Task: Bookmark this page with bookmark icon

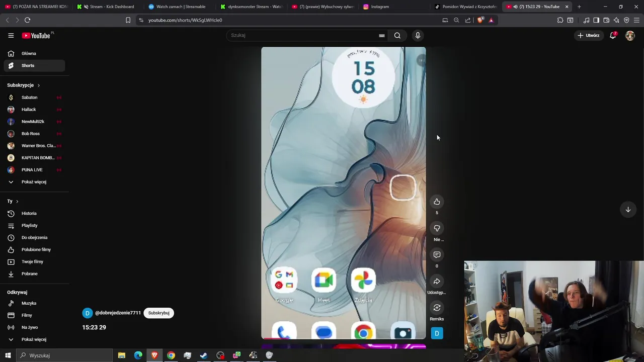Action: [x=128, y=20]
